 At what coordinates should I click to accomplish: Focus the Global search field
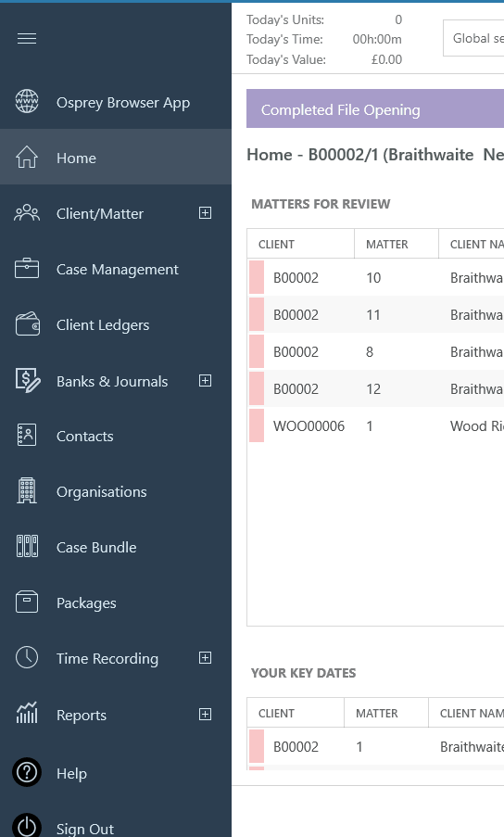[x=473, y=38]
